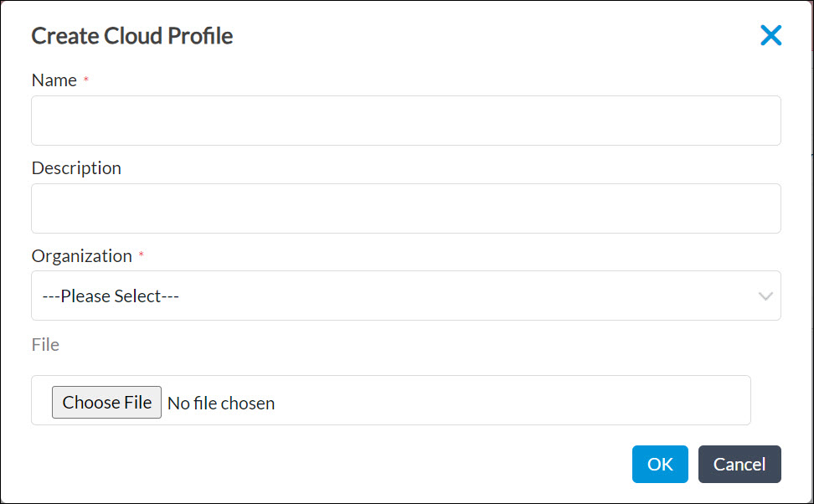814x504 pixels.
Task: Cancel the cloud profile creation
Action: [x=739, y=464]
